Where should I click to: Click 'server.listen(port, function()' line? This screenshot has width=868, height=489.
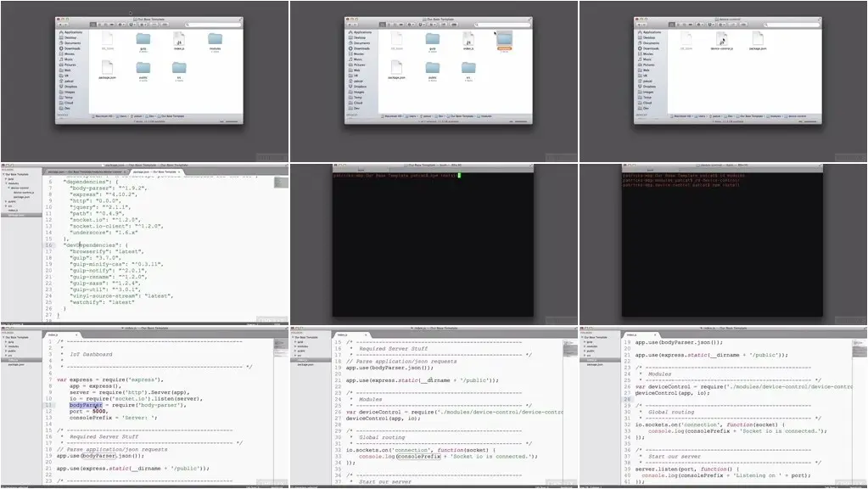click(x=686, y=469)
